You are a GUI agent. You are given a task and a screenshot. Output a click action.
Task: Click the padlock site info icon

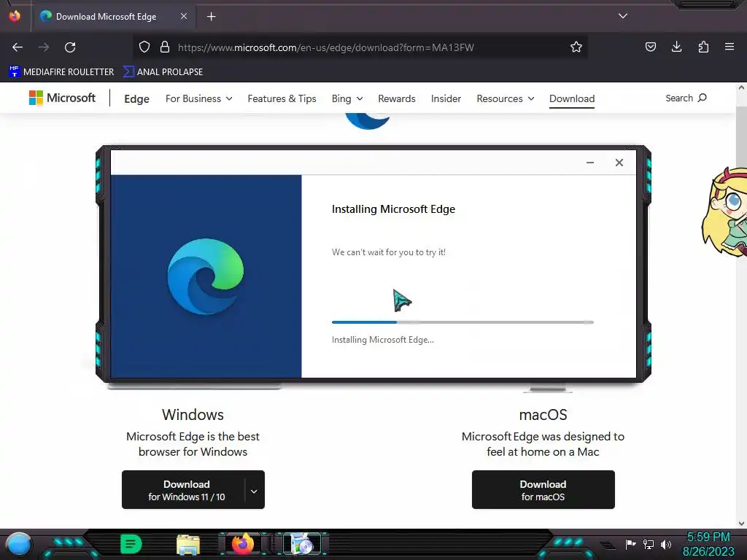click(165, 47)
